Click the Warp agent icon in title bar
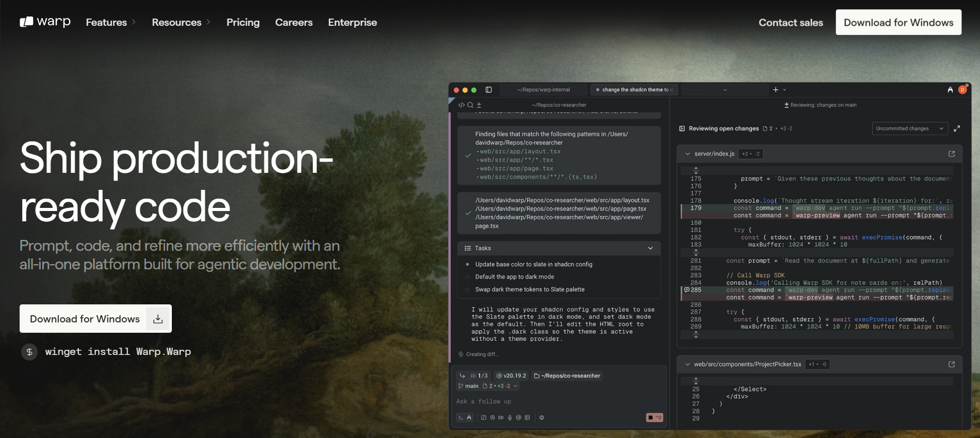 click(x=950, y=90)
